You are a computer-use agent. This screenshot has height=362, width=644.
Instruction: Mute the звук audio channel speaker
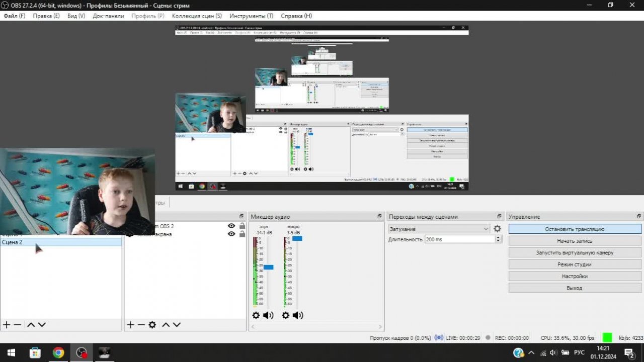(268, 315)
